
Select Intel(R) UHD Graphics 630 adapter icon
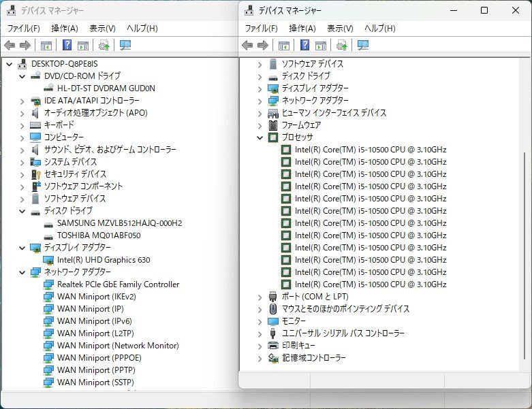point(48,260)
